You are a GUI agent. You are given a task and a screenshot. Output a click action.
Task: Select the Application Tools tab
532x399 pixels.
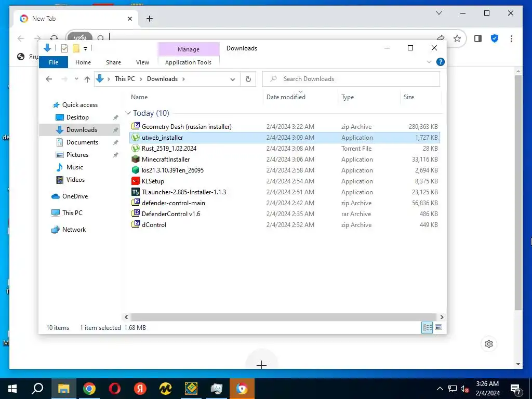coord(188,62)
